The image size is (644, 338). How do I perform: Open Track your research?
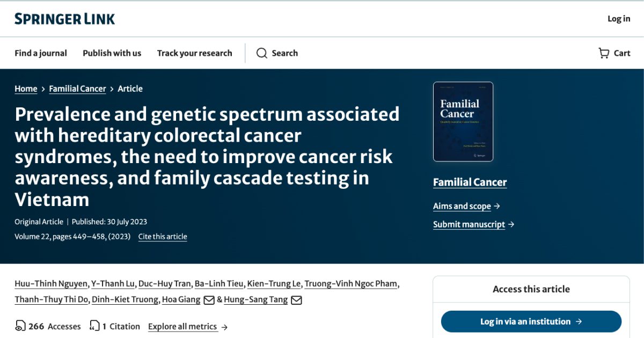tap(194, 53)
